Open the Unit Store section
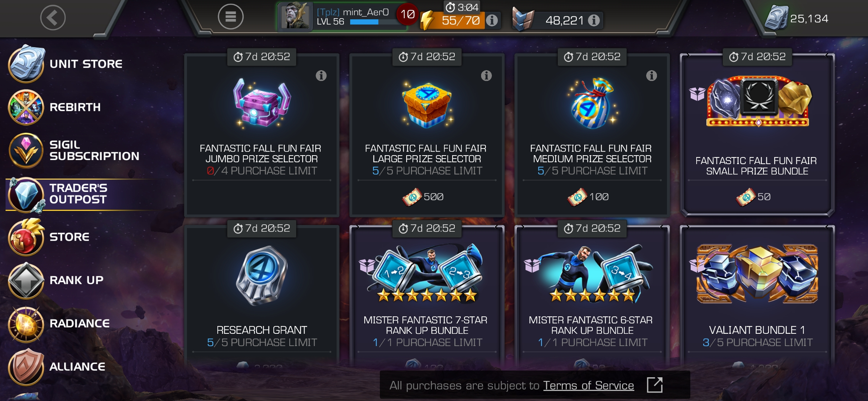The height and width of the screenshot is (401, 868). (x=66, y=64)
